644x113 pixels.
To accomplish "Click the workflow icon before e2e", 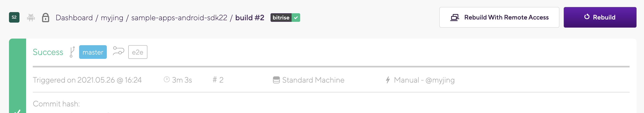I will pyautogui.click(x=118, y=51).
